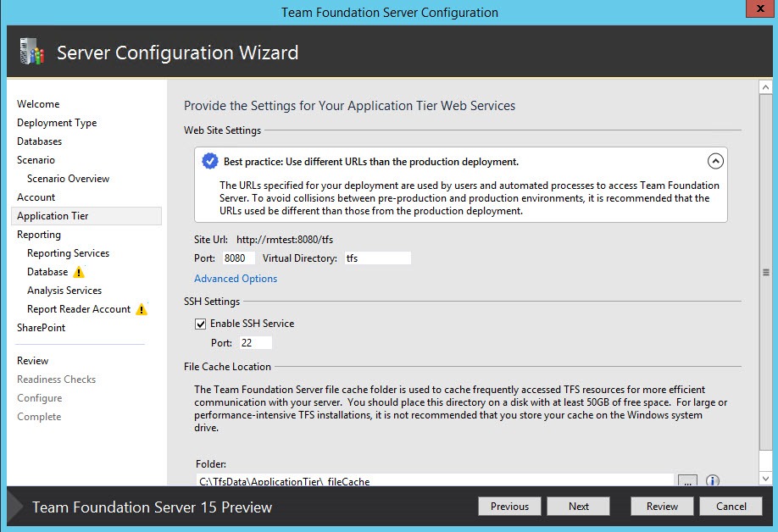Open the Welcome wizard page
The width and height of the screenshot is (778, 532).
(x=38, y=104)
